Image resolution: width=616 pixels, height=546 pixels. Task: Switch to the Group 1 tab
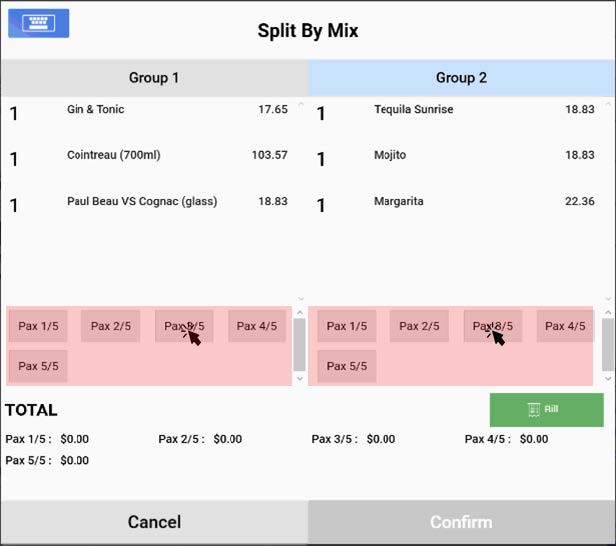(x=154, y=78)
